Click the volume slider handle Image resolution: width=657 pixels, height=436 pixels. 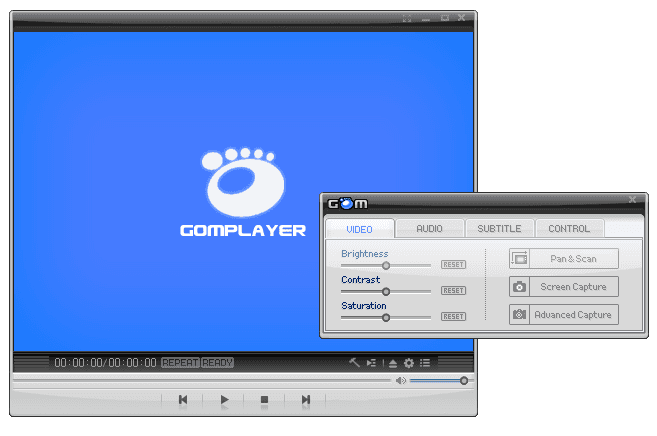464,381
